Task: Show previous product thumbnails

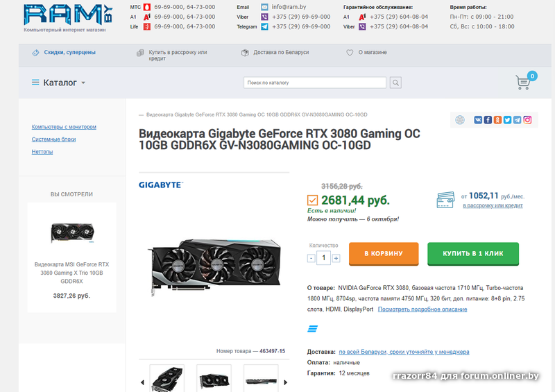Action: [142, 382]
